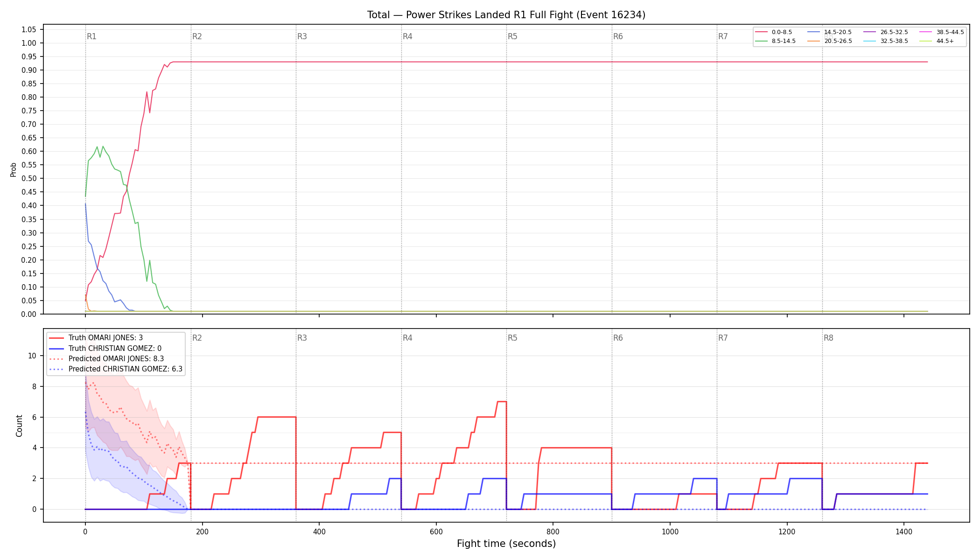
Task: Click 'Truth CHRISTIAN GOMEZ: 0' legend entry
Action: [115, 349]
